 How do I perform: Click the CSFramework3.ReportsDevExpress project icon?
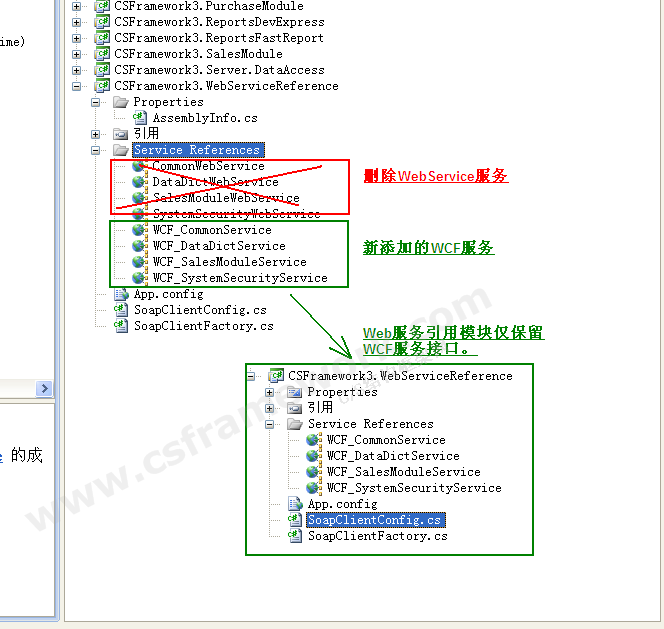tap(102, 22)
